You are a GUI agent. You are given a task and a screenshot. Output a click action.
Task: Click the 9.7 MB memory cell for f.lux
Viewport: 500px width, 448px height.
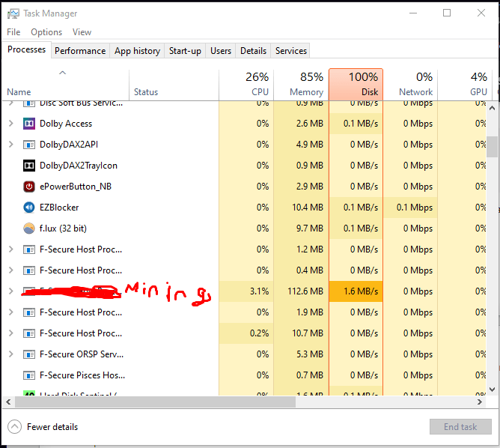click(301, 228)
